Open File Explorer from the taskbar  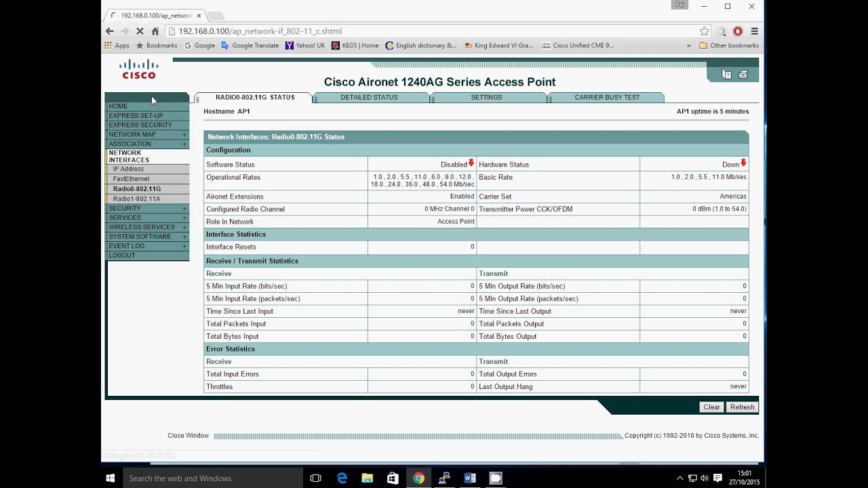click(x=368, y=478)
